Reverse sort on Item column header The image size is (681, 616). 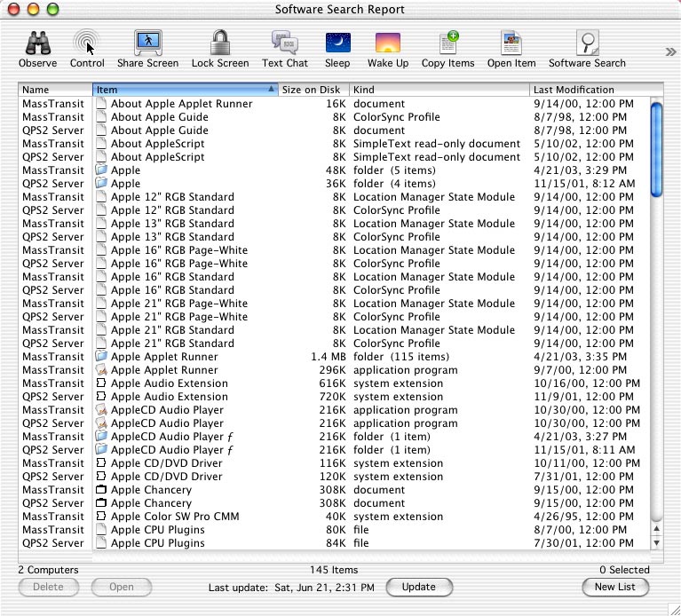[185, 90]
